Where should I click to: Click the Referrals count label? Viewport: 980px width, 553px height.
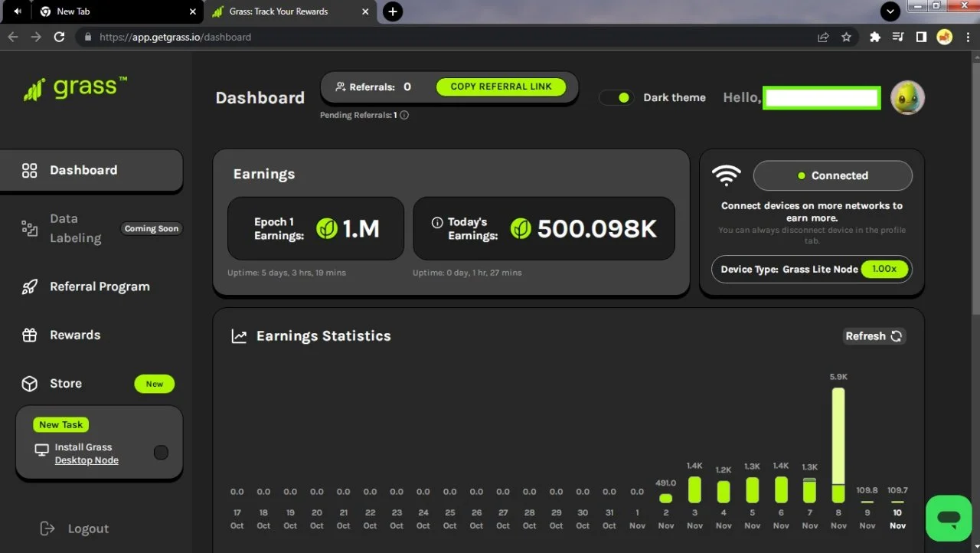(x=372, y=87)
